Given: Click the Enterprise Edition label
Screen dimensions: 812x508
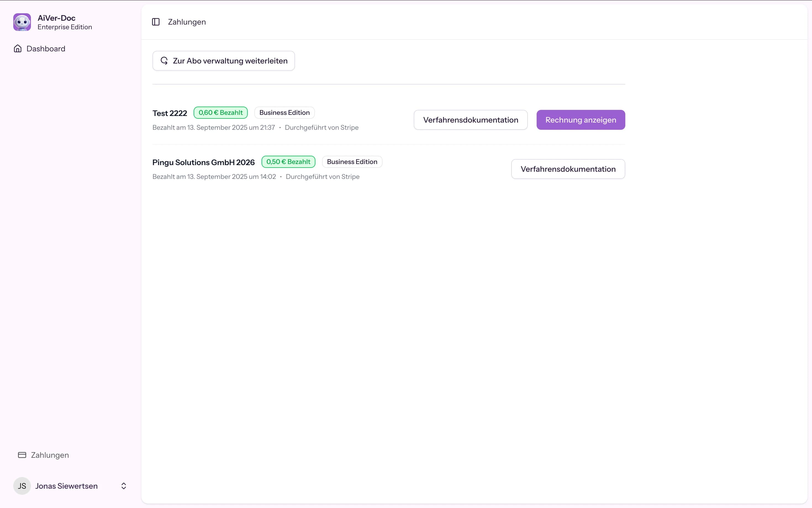Looking at the screenshot, I should (x=65, y=27).
